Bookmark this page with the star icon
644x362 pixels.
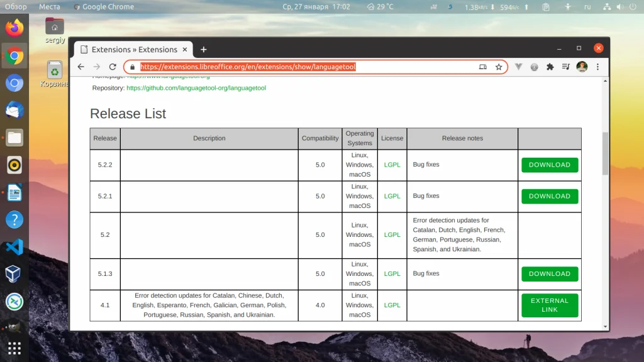[x=500, y=67]
